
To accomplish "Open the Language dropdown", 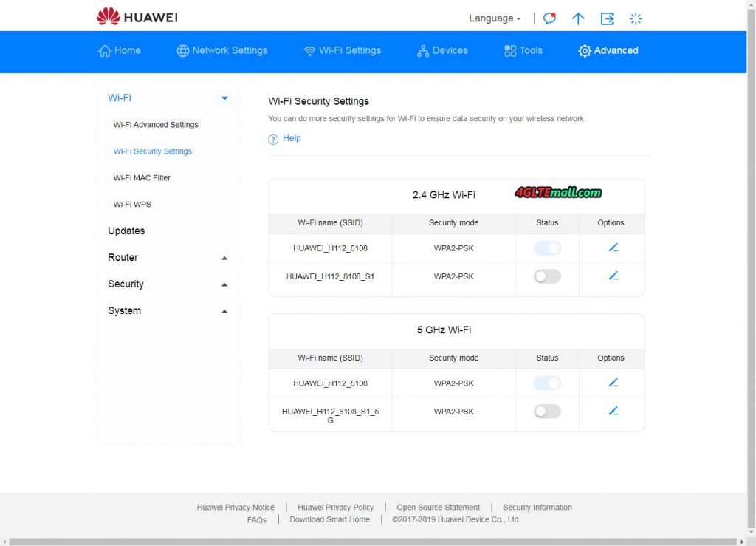I will 493,18.
